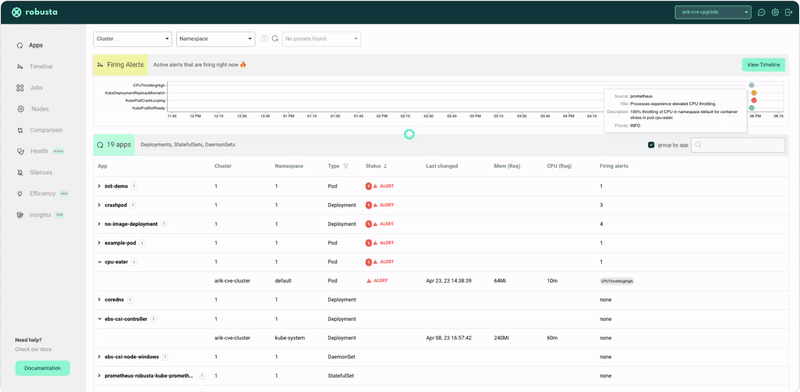The image size is (800, 392).
Task: Click the Documentation button
Action: coord(42,368)
